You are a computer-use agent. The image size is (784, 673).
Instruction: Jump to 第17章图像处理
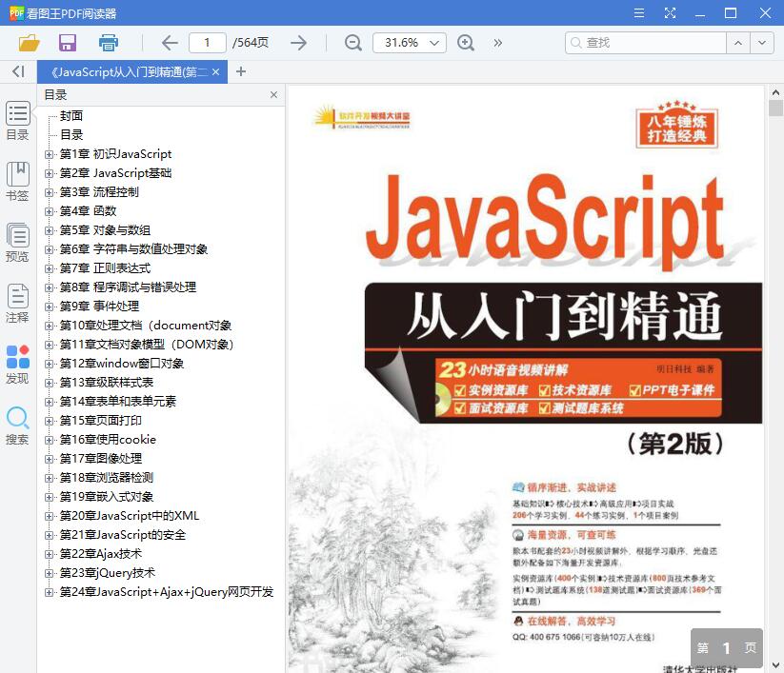(100, 459)
